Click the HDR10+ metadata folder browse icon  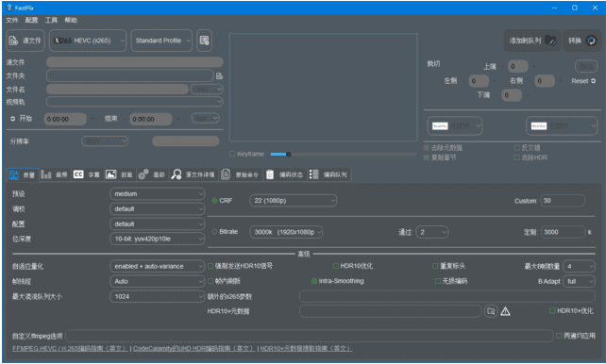coord(491,311)
